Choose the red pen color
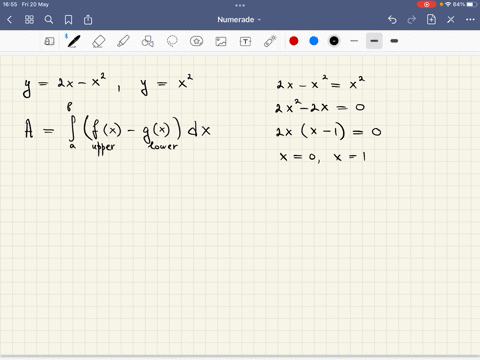This screenshot has width=480, height=360. (x=294, y=41)
